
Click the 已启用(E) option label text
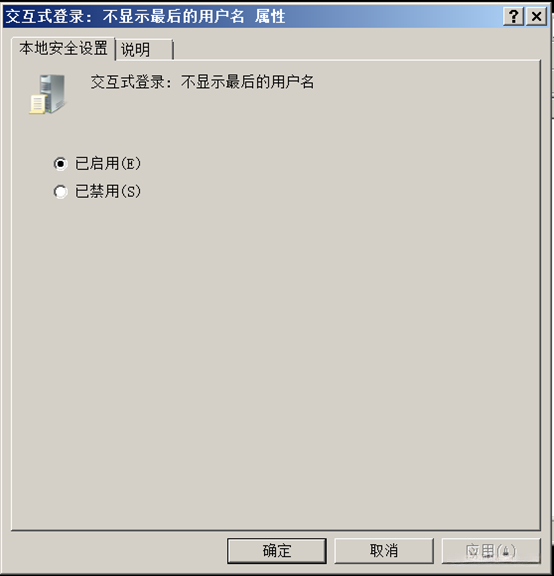108,163
